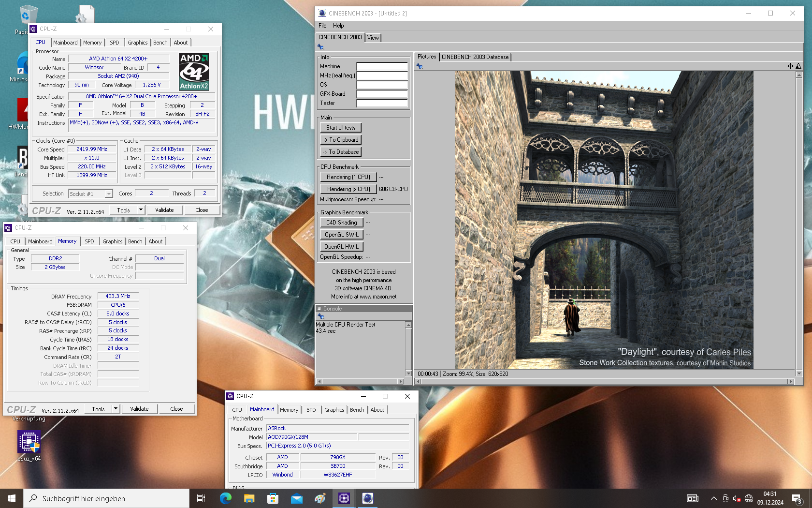Open Graphics tab in the CPU-Z CPU window
Screen dimensions: 812x508
138,43
